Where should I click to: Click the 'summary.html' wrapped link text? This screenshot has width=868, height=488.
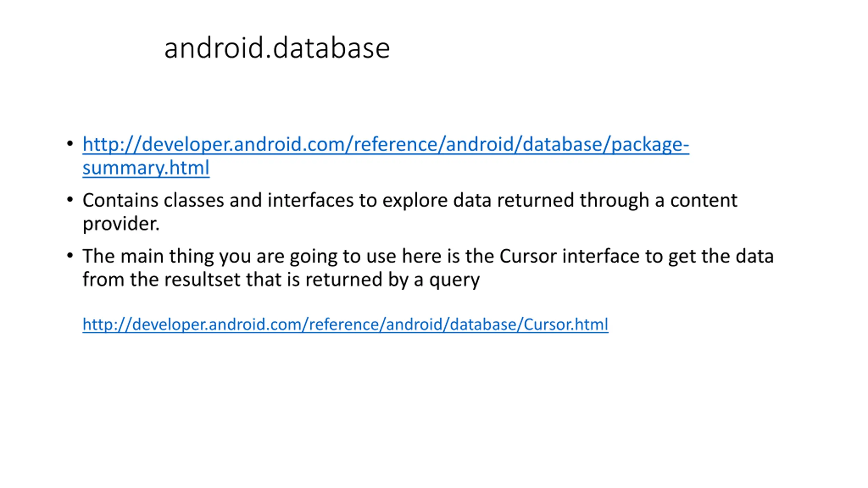(x=146, y=168)
